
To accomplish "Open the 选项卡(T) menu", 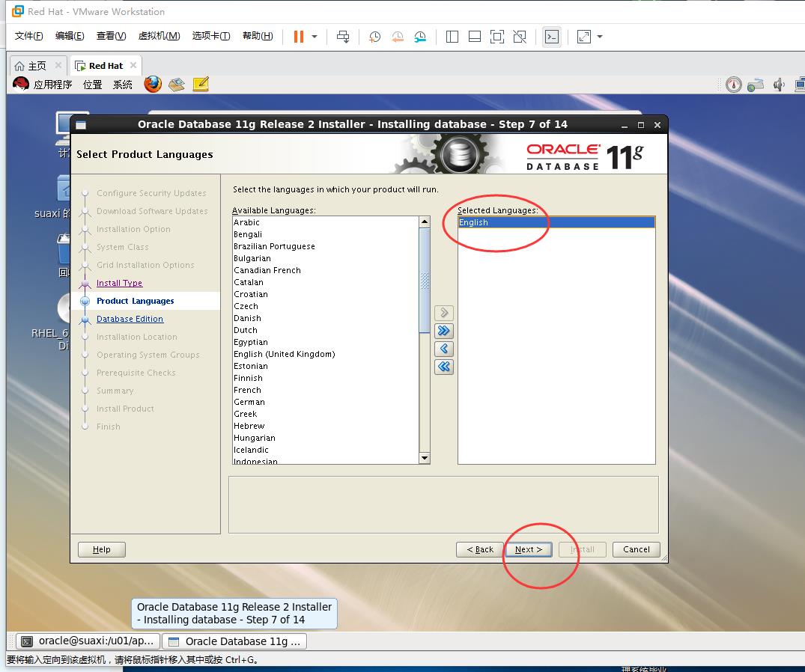I will (211, 36).
